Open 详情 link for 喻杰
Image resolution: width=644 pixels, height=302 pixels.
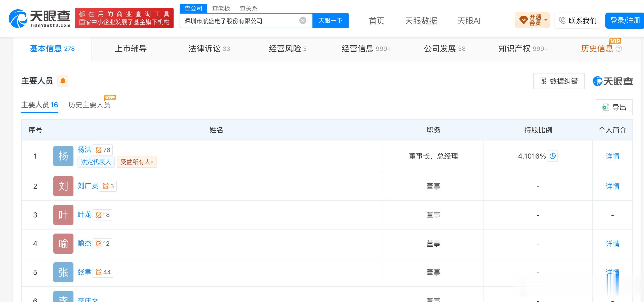point(613,244)
